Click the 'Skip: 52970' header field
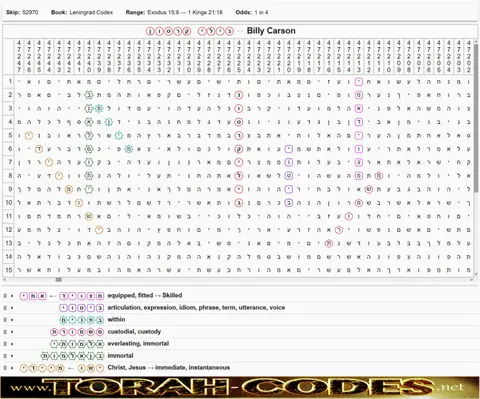The height and width of the screenshot is (399, 480). pyautogui.click(x=22, y=12)
